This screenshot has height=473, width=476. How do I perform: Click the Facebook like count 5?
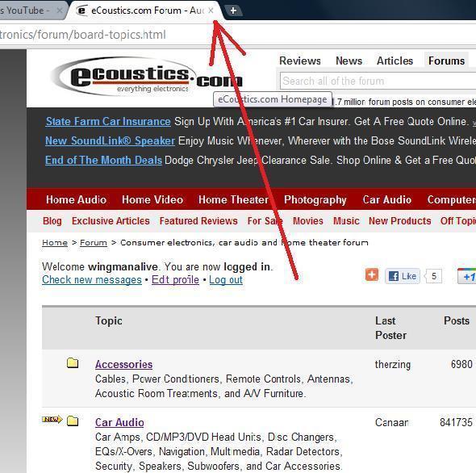[433, 276]
